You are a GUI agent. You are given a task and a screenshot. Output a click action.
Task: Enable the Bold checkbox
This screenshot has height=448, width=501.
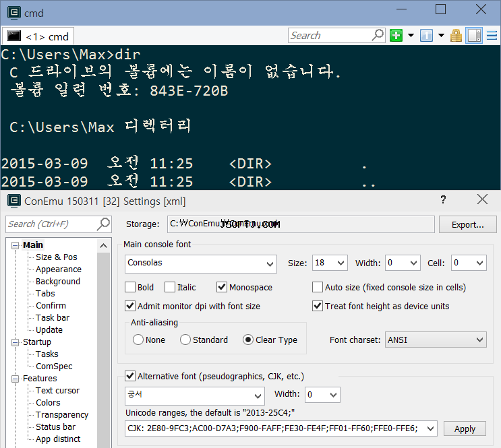pos(130,287)
